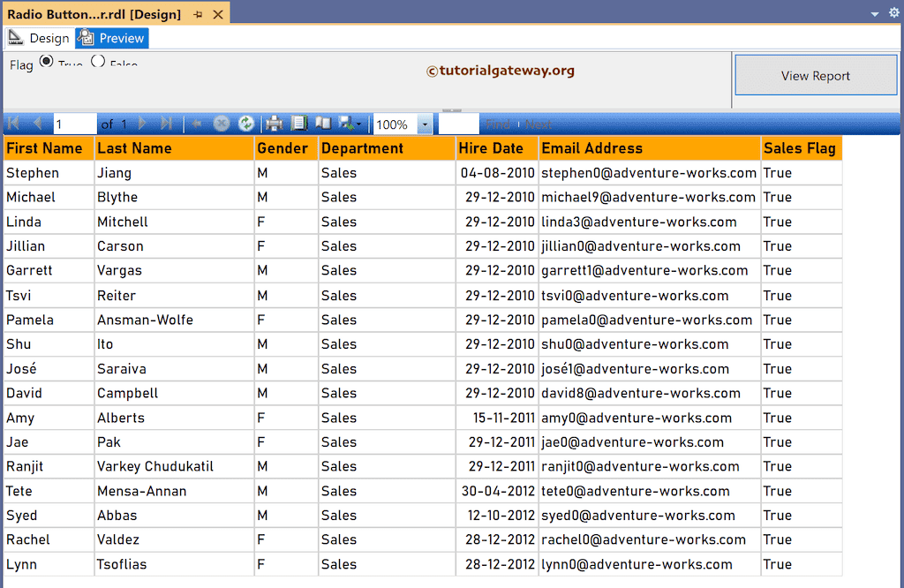
Task: Open the page setup dialog
Action: [x=323, y=124]
